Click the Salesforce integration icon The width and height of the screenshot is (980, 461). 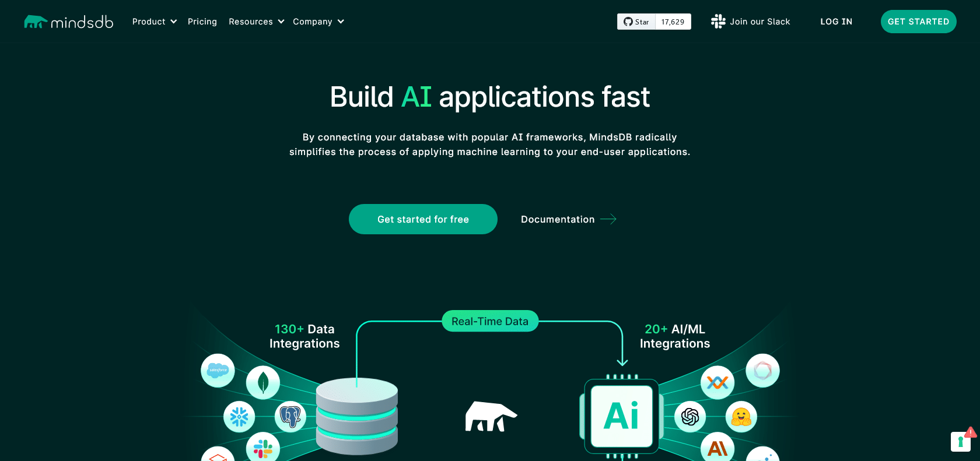tap(218, 370)
